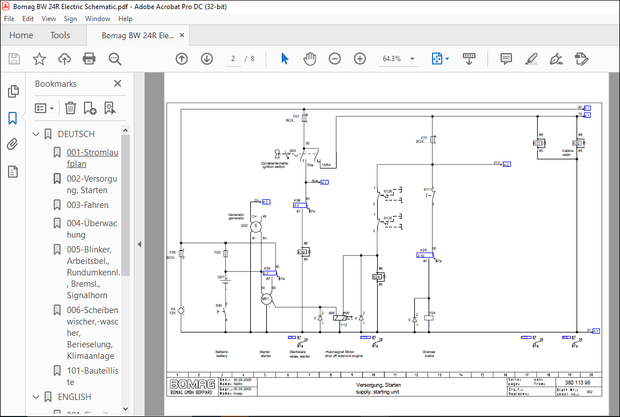Open the Sign menu
This screenshot has height=417, width=620.
(x=70, y=18)
